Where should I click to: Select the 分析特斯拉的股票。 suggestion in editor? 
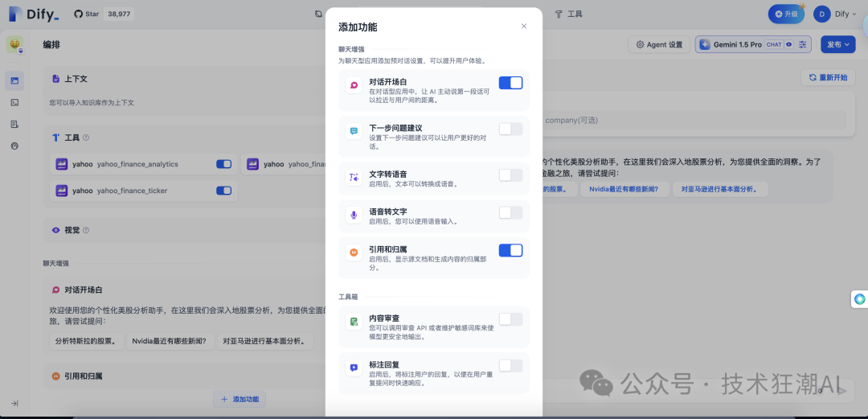click(x=86, y=342)
